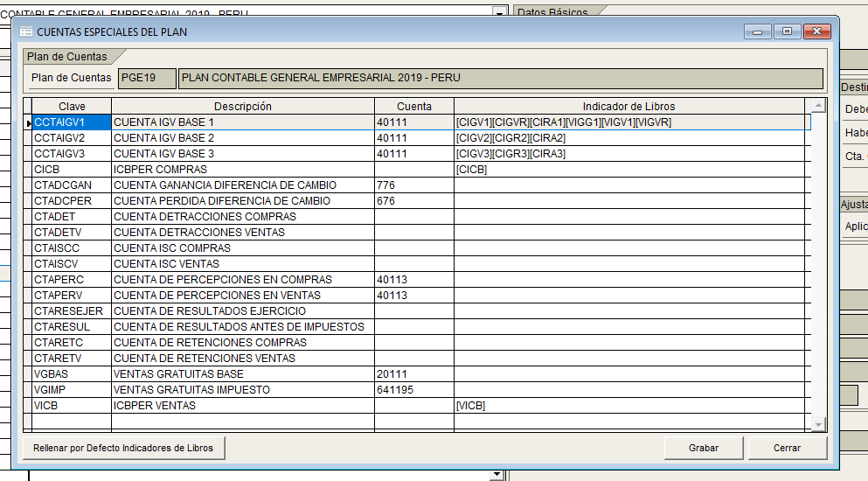Screen dimensions: 868x481
Task: Click the 676 cuenta cell
Action: [x=414, y=201]
